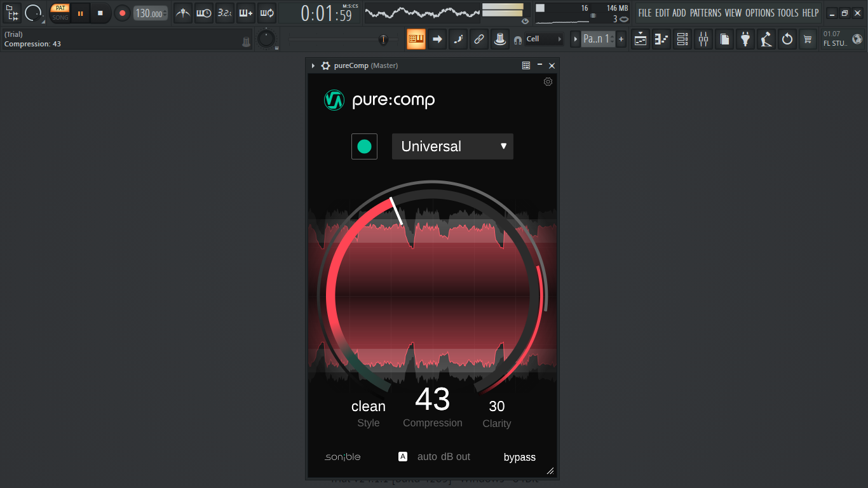Open the Plugin picker icon
Viewport: 868px width, 488px height.
(x=745, y=39)
